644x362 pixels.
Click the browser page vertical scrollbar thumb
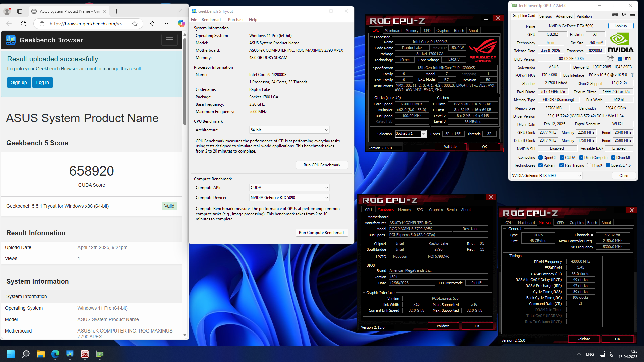click(x=185, y=81)
